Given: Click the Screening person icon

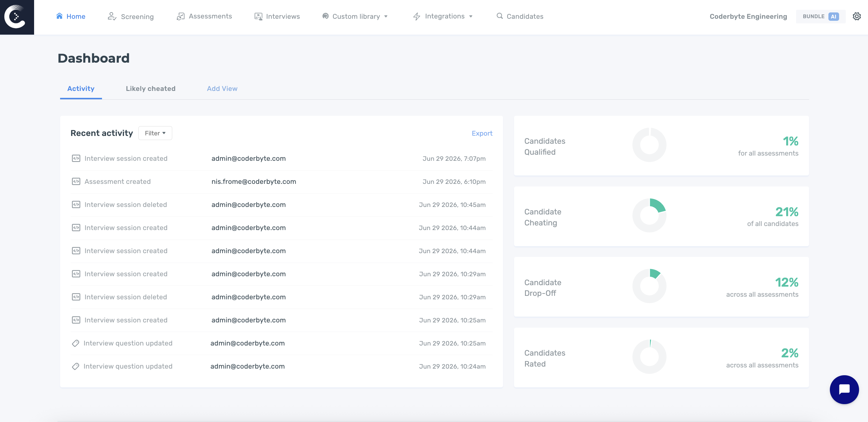Looking at the screenshot, I should (112, 16).
